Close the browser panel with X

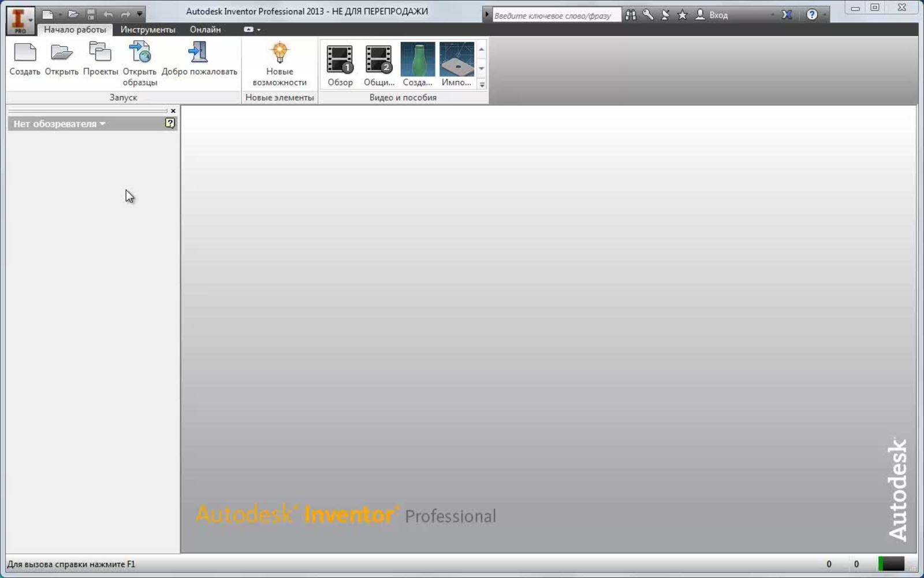point(173,111)
